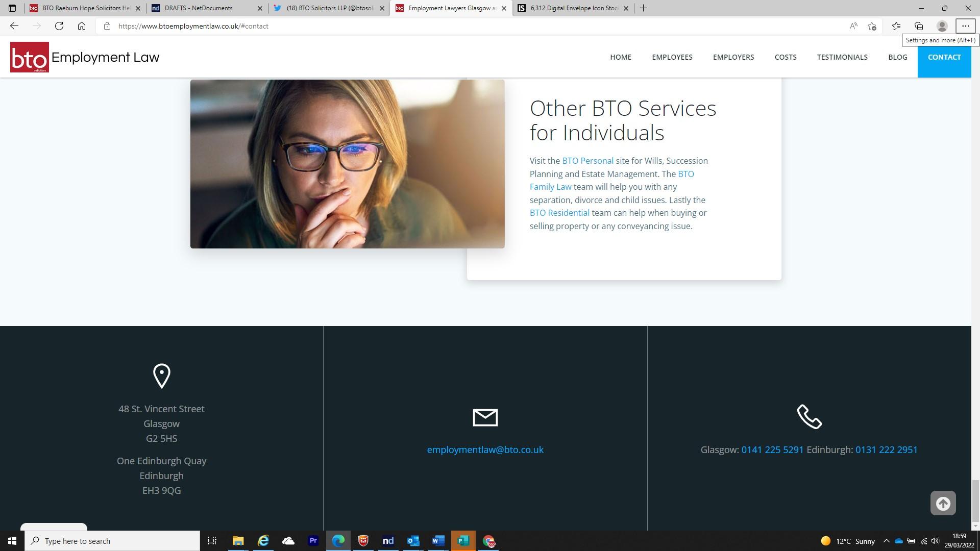Open the Read aloud icon

click(x=853, y=26)
